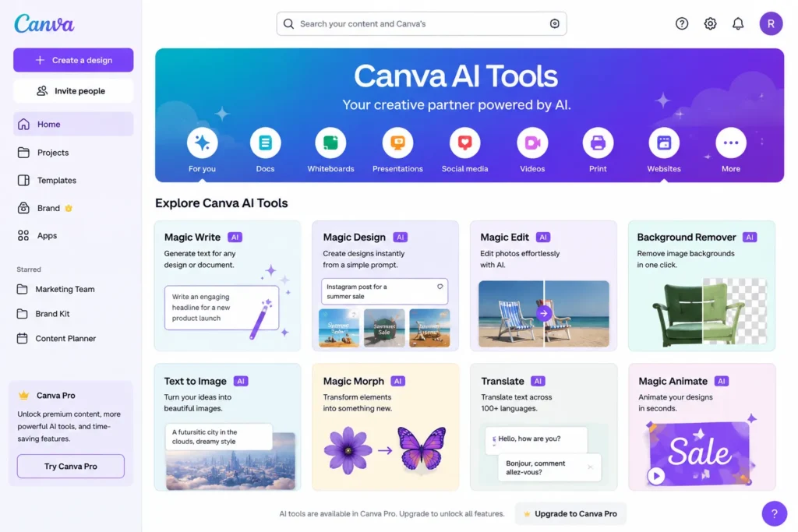The height and width of the screenshot is (532, 798).
Task: Click the magnifier icon in the search bar
Action: 288,23
